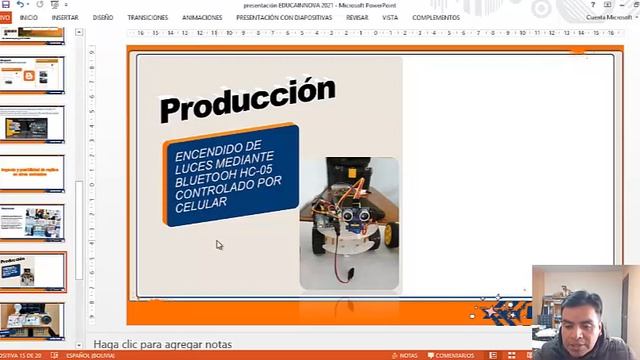
Task: Select the current Producción slide thumbnail
Action: pos(33,272)
